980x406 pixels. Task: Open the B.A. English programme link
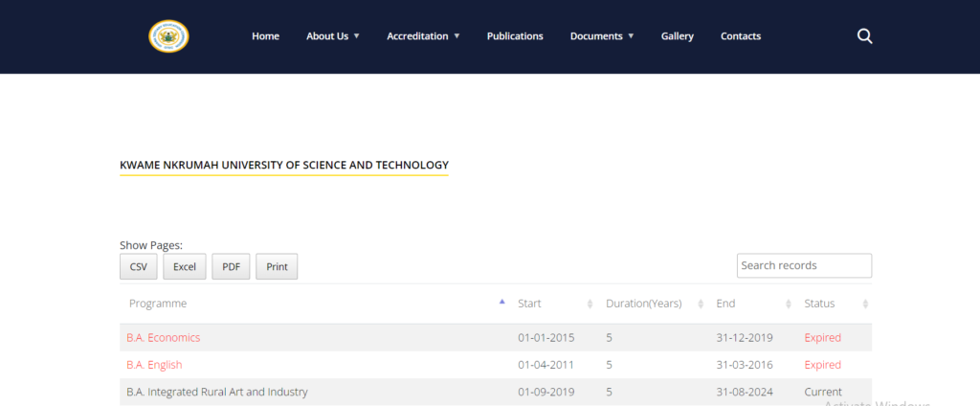tap(154, 365)
